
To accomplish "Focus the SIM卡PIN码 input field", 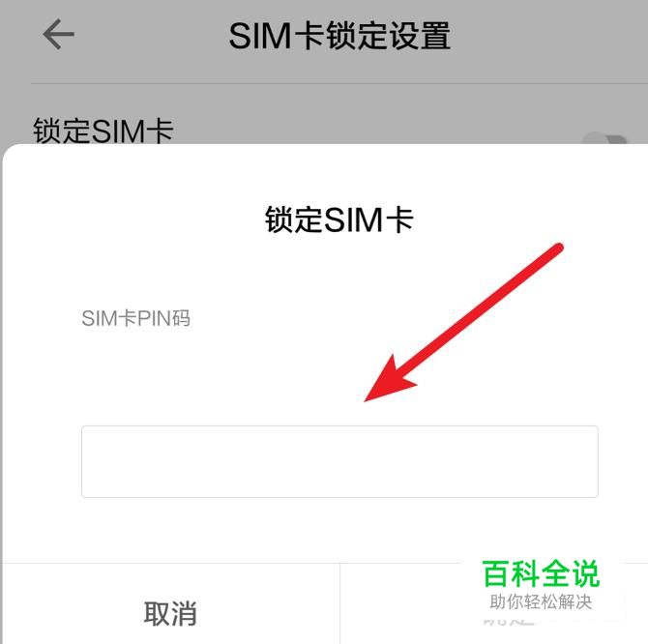I will (x=339, y=461).
